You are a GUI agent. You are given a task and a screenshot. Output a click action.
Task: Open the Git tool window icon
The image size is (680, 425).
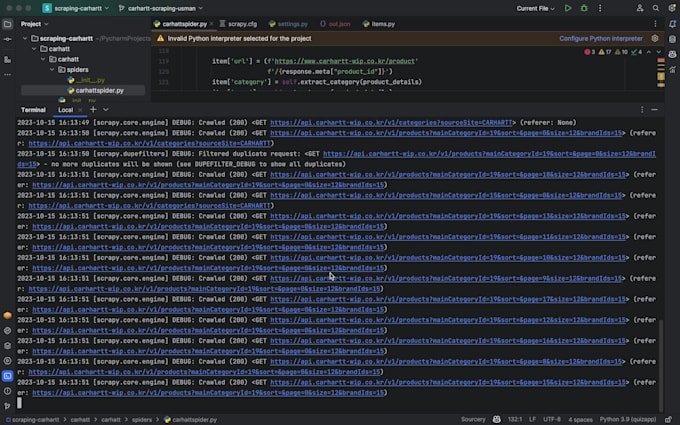pos(7,406)
